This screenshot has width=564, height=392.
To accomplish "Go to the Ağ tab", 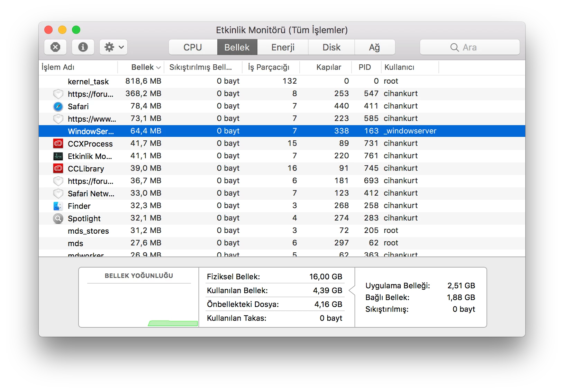I will pos(375,47).
